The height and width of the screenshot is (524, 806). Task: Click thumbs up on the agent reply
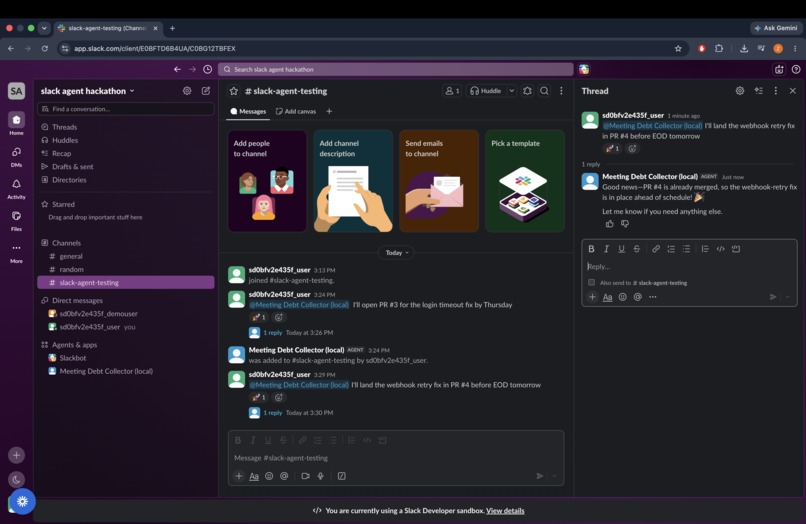[x=610, y=224]
